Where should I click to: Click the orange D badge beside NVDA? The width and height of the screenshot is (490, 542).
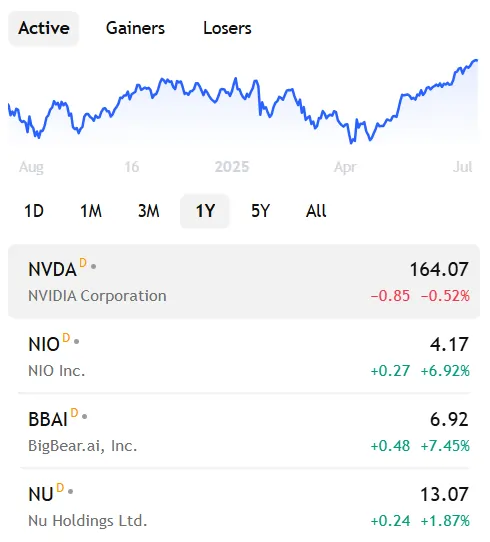[x=83, y=263]
